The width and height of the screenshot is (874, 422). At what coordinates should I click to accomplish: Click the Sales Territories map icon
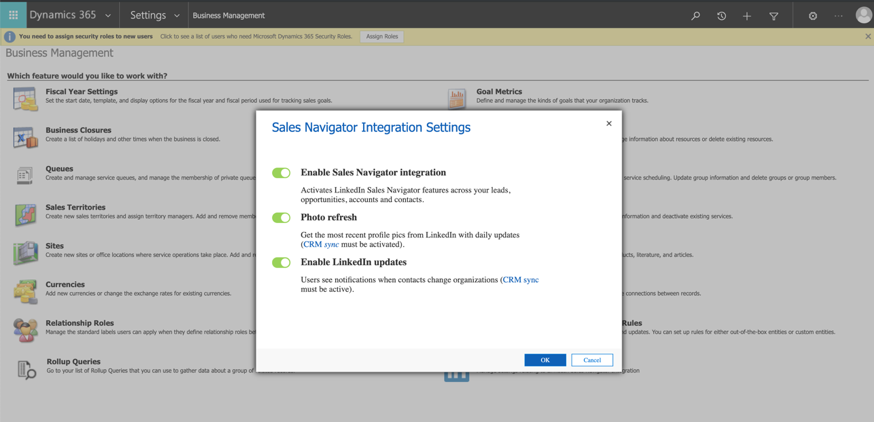click(x=25, y=215)
